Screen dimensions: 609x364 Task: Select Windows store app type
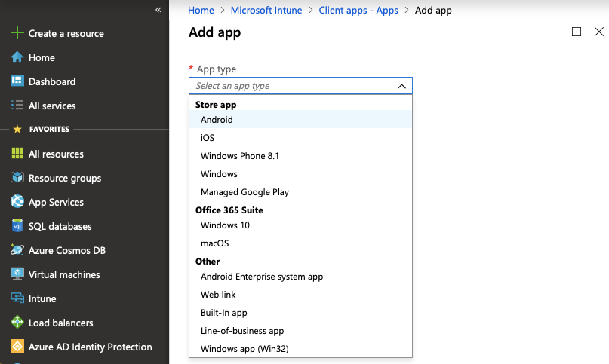pos(300,174)
